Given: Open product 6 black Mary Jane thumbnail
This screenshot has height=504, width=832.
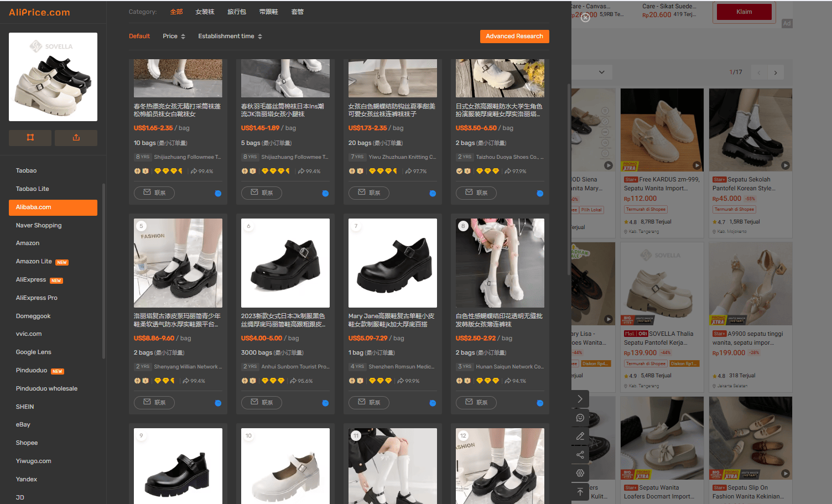Looking at the screenshot, I should point(285,263).
